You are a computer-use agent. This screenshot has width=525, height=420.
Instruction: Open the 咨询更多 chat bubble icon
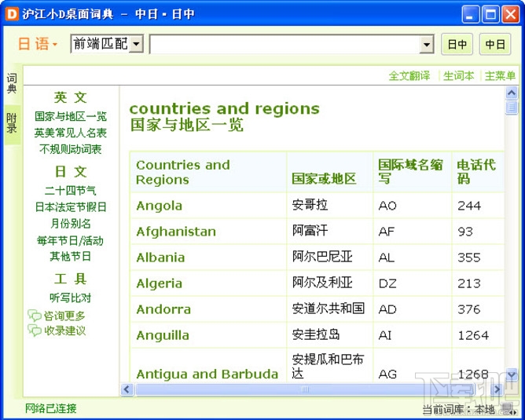click(34, 316)
